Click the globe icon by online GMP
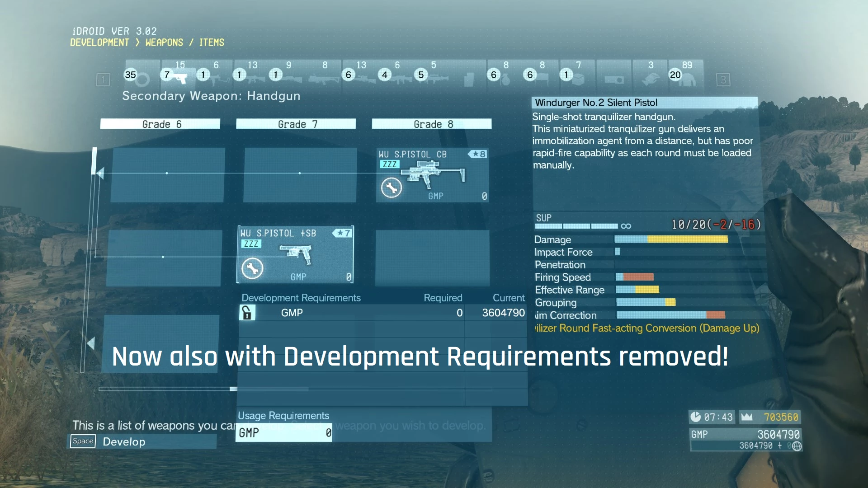The image size is (868, 488). (x=797, y=446)
